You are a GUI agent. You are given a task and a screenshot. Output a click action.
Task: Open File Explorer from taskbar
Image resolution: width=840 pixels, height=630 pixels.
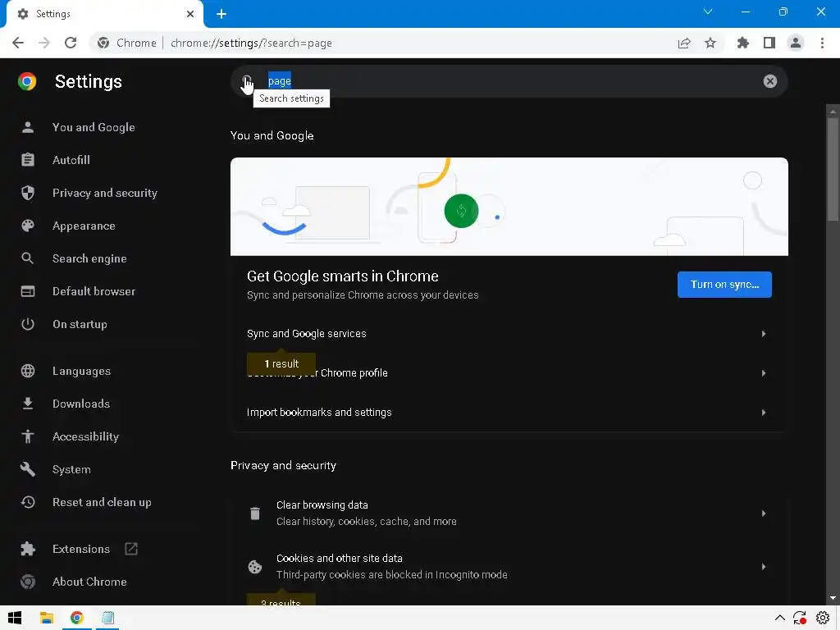pyautogui.click(x=47, y=618)
